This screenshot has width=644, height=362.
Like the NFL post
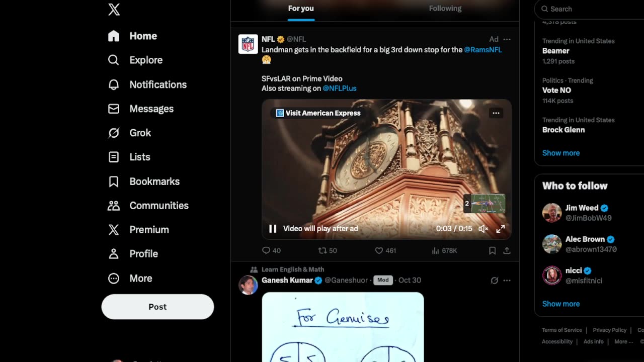pyautogui.click(x=385, y=250)
